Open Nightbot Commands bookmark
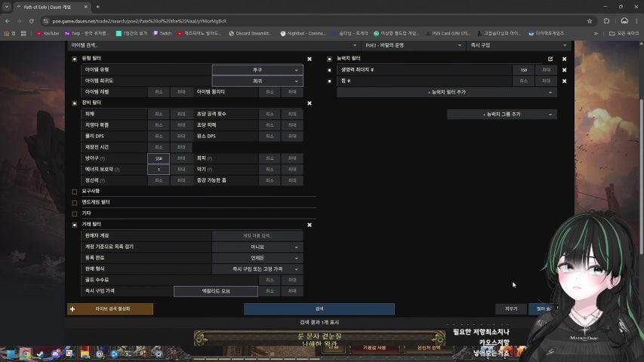This screenshot has width=644, height=362. (x=303, y=33)
